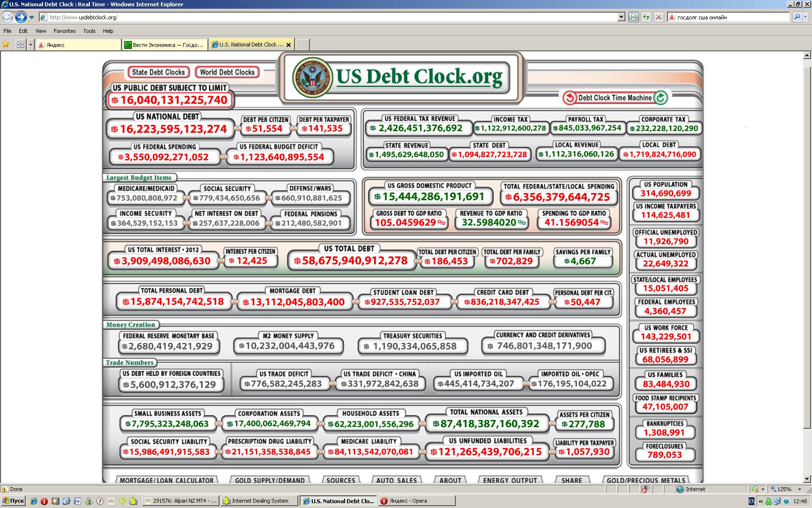Click the zoom magnifier icon in status bar
Screen dimensions: 812x508
[x=773, y=489]
